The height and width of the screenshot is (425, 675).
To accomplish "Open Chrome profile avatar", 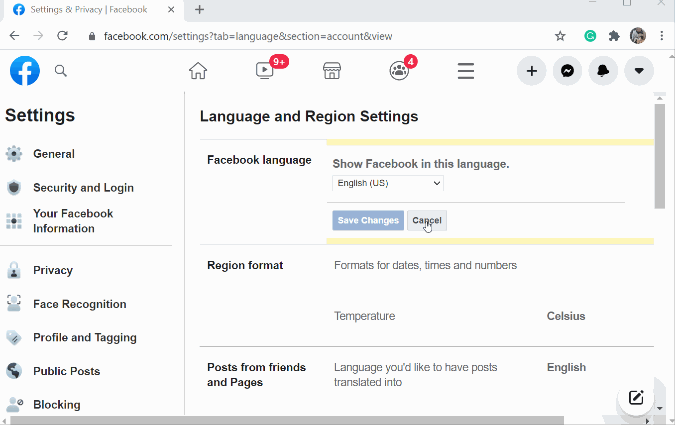I will point(638,36).
